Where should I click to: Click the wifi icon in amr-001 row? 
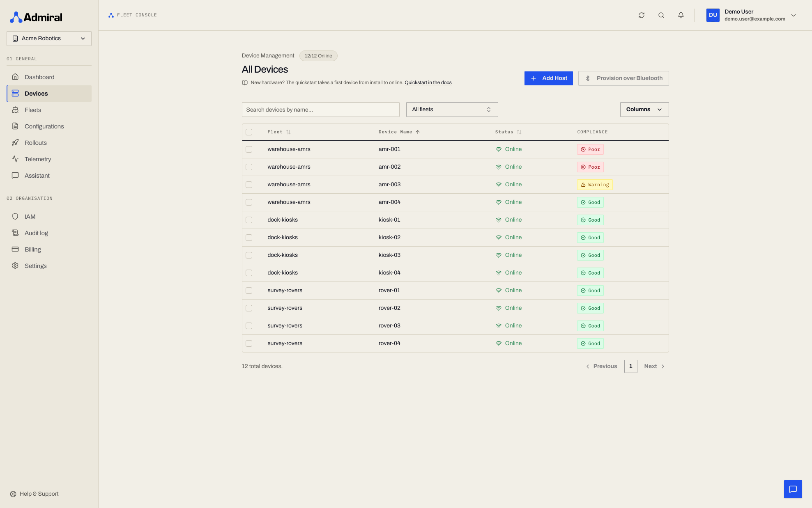[x=499, y=149]
